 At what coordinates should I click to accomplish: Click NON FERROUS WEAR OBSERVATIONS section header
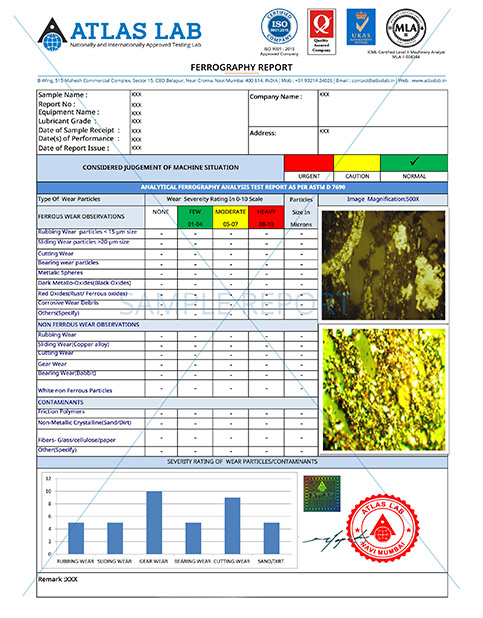[177, 325]
